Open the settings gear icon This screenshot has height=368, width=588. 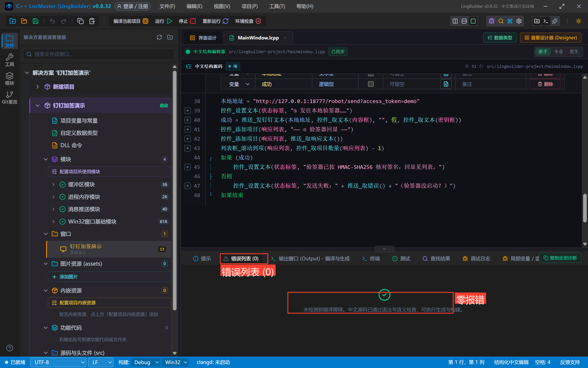[519, 21]
